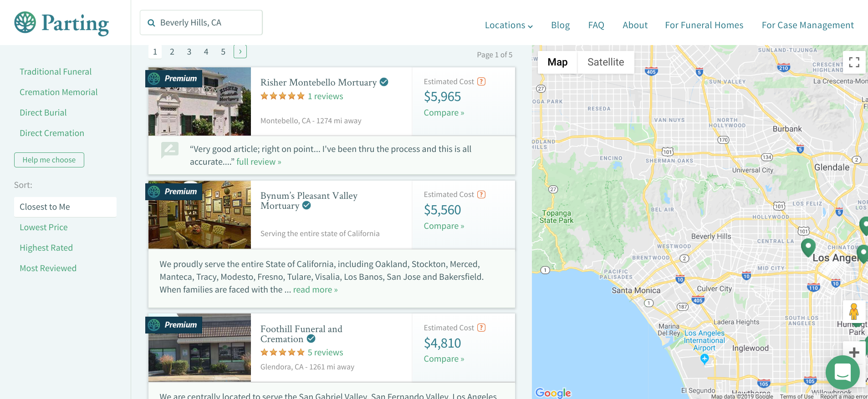This screenshot has height=399, width=868.
Task: Go to results page 3
Action: (189, 51)
